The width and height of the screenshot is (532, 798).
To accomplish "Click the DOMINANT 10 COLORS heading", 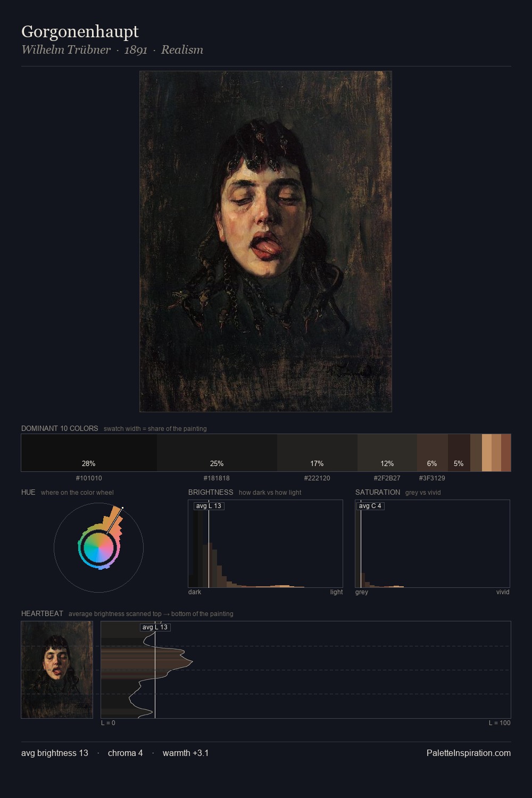I will click(x=60, y=429).
